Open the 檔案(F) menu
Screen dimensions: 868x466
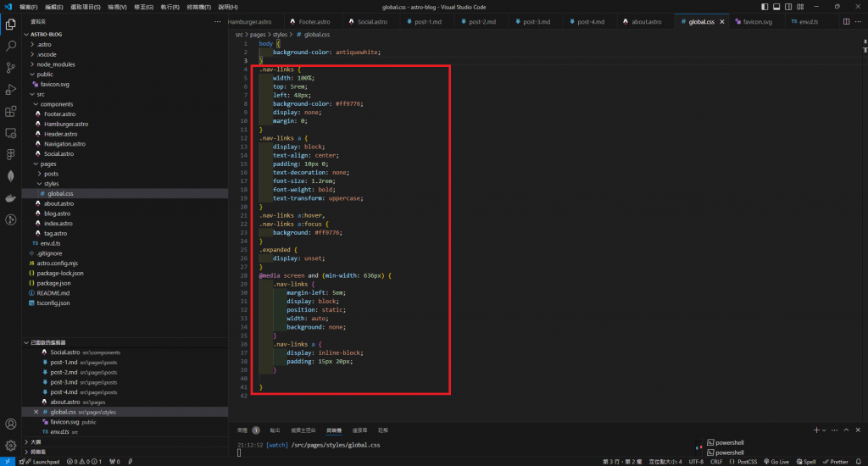coord(28,7)
